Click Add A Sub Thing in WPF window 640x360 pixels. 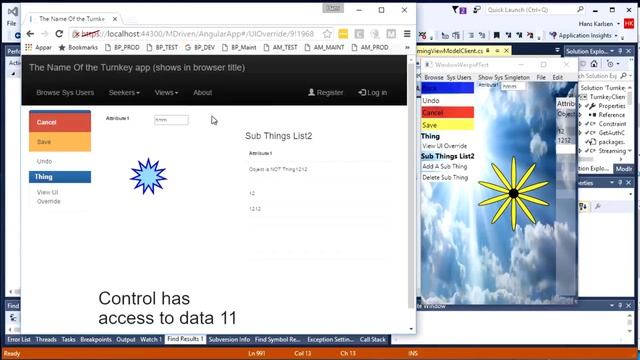444,166
